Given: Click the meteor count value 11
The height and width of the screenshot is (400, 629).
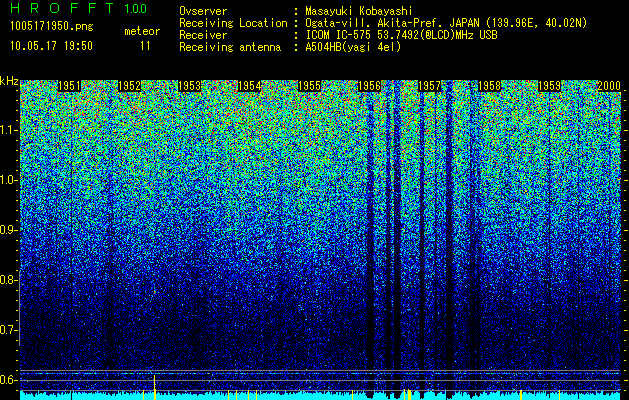Looking at the screenshot, I should click(x=145, y=46).
